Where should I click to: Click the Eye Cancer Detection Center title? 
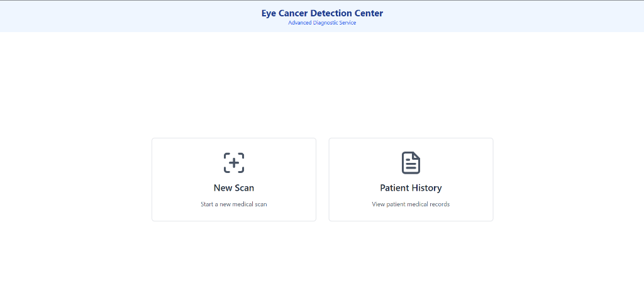click(x=322, y=13)
